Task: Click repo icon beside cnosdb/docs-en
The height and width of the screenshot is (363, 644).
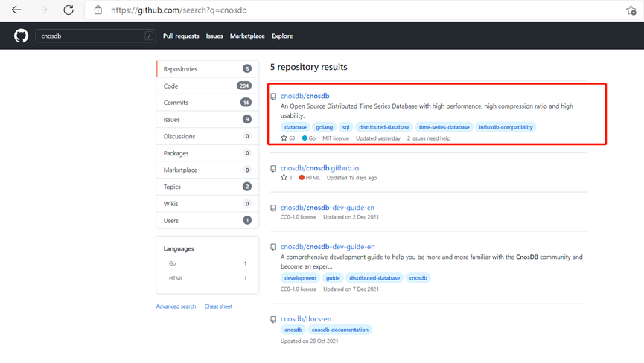Action: pyautogui.click(x=273, y=320)
